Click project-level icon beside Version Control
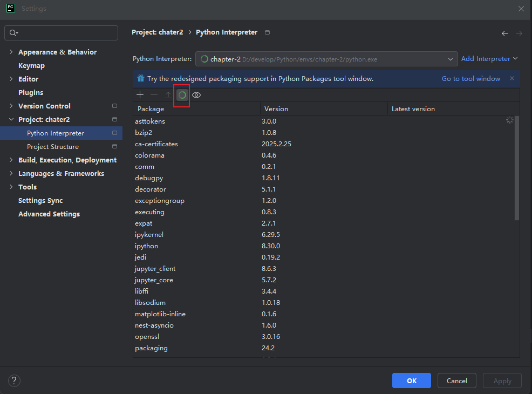Screen dimensions: 532x394 coord(114,106)
